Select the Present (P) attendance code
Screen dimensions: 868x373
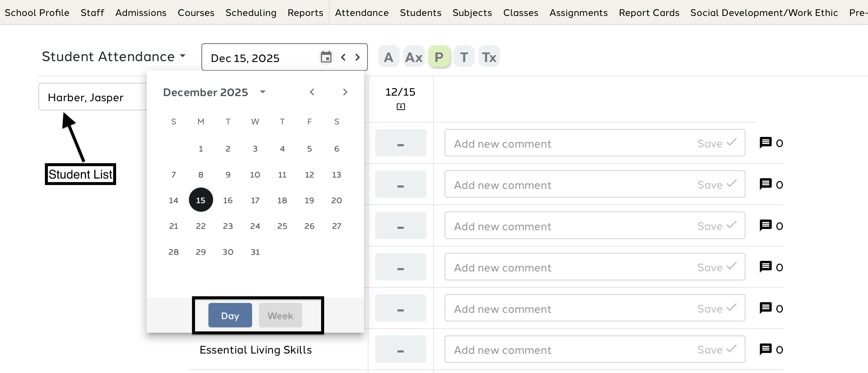[439, 57]
